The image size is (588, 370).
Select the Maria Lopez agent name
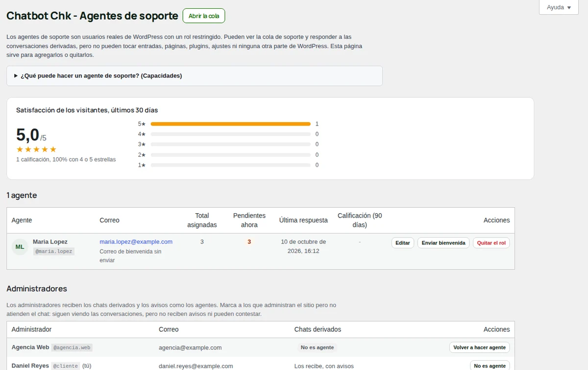[x=50, y=242]
